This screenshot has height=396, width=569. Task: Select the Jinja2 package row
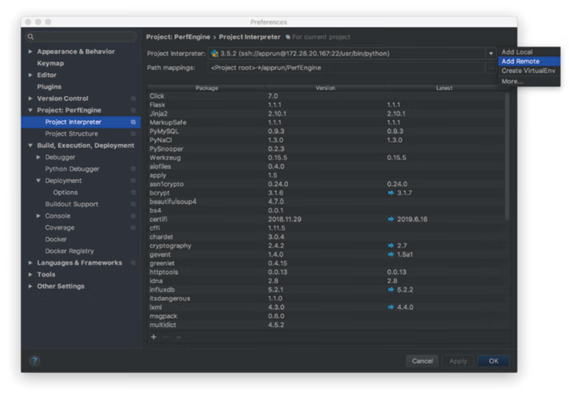pyautogui.click(x=326, y=114)
